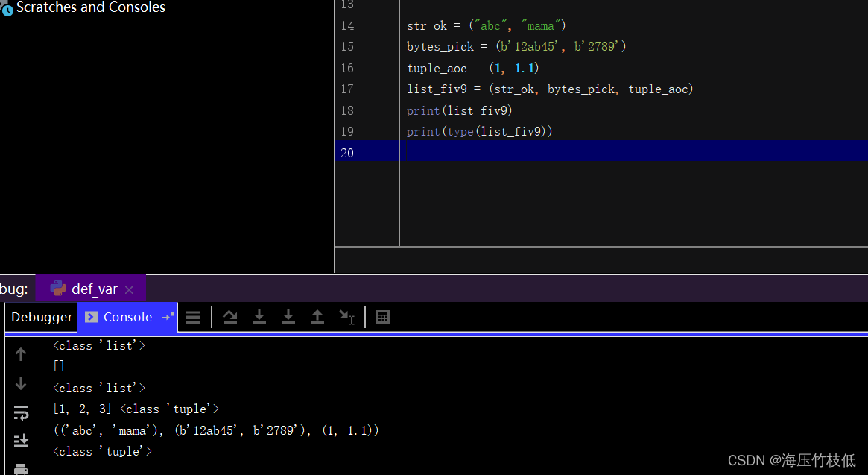
Task: Toggle soft-wrap in the console sidebar
Action: click(21, 412)
